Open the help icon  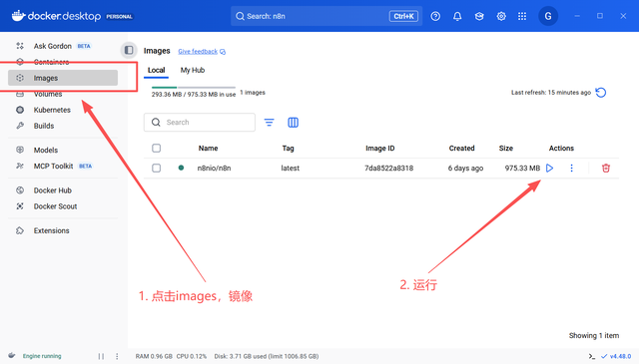point(435,16)
